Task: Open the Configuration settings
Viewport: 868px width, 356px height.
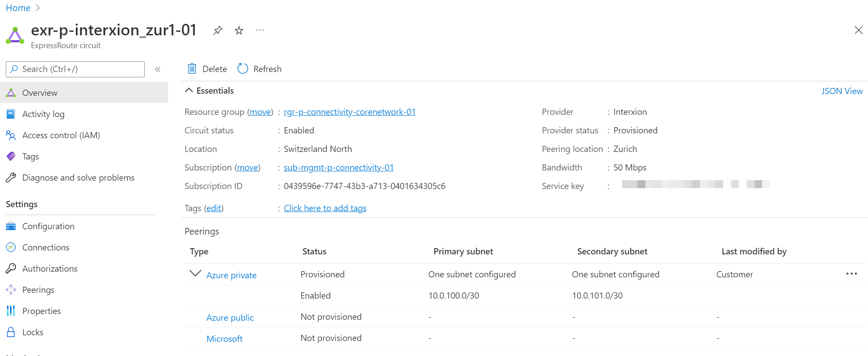Action: coord(48,226)
